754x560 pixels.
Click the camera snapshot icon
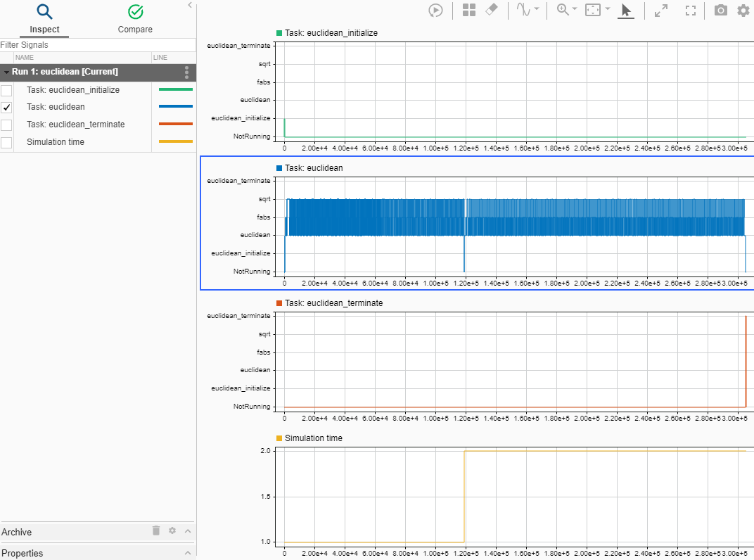coord(721,11)
